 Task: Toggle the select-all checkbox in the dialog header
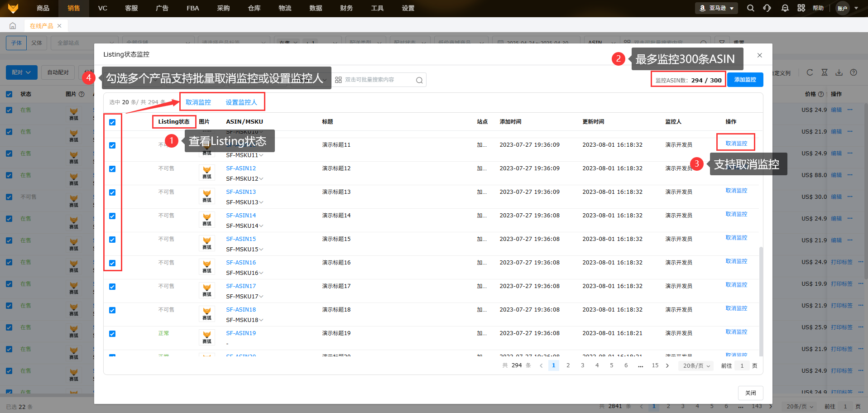pyautogui.click(x=112, y=122)
